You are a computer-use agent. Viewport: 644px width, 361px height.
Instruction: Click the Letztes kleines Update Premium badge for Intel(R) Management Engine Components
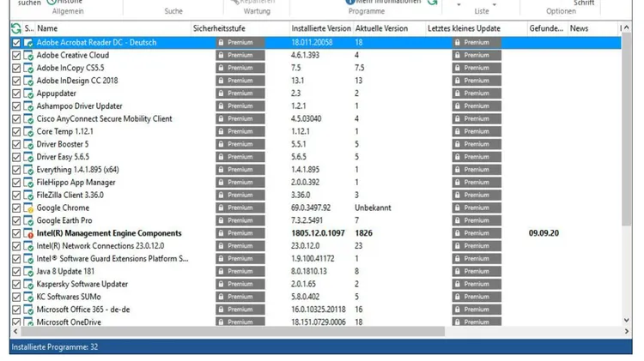tap(477, 233)
